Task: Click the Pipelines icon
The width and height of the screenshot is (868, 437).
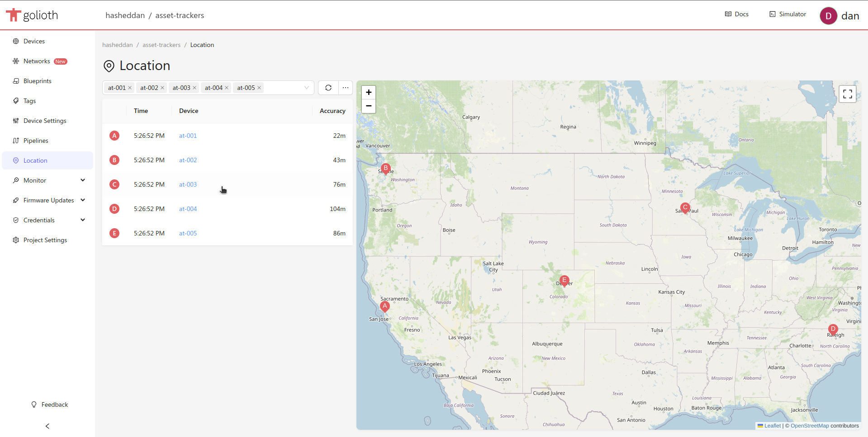Action: (x=16, y=141)
